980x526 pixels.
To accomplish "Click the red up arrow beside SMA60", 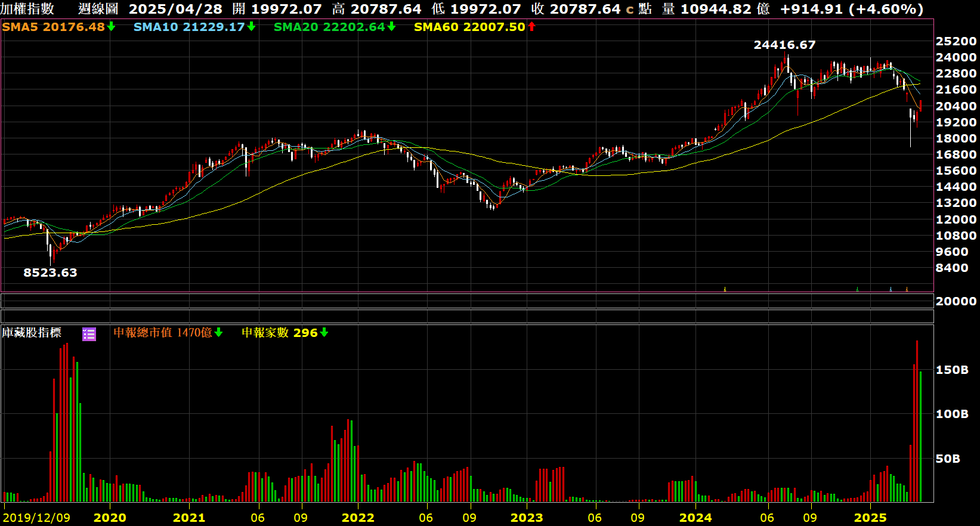I will pos(531,26).
